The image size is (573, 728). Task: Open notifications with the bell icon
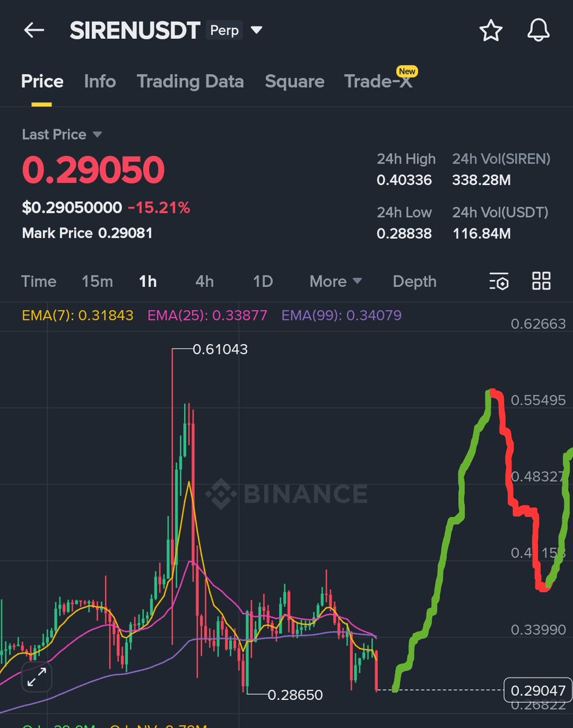[x=538, y=30]
